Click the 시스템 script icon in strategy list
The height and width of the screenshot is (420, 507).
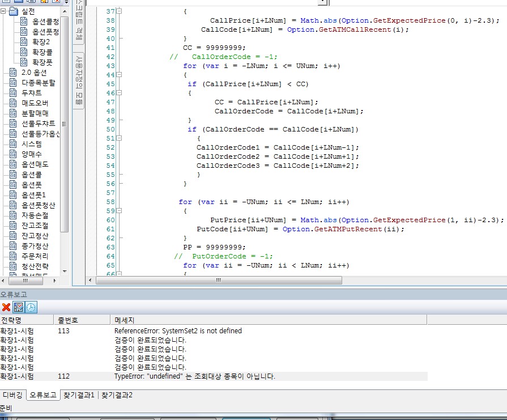pos(13,144)
